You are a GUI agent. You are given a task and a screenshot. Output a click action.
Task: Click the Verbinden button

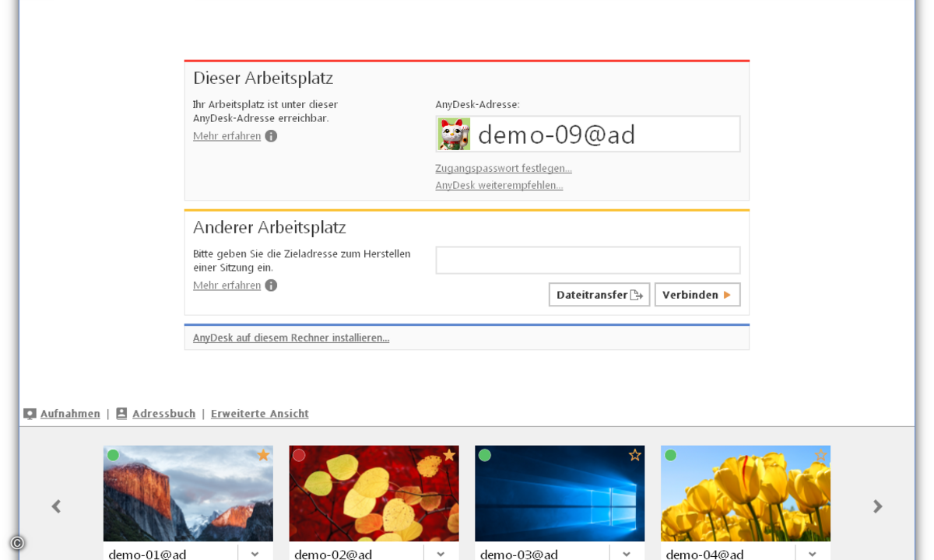pyautogui.click(x=697, y=295)
